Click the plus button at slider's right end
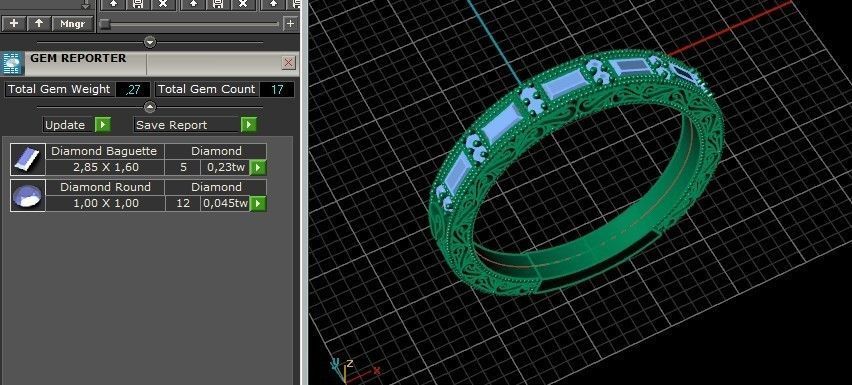The width and height of the screenshot is (852, 385). [290, 23]
